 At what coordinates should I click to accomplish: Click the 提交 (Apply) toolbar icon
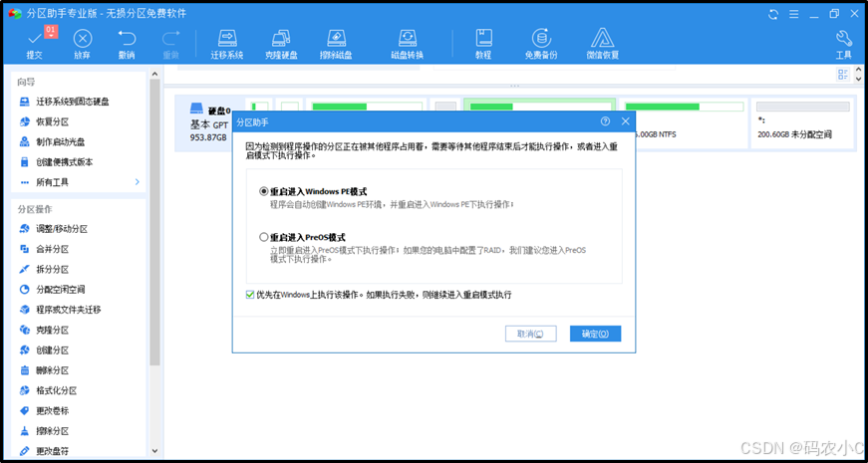coord(34,43)
